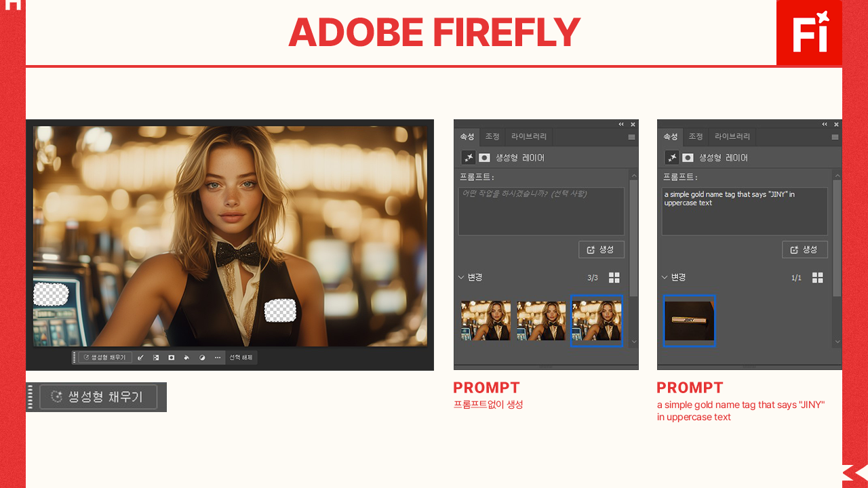Click the left panel's vertical scrollbar

pos(634,238)
